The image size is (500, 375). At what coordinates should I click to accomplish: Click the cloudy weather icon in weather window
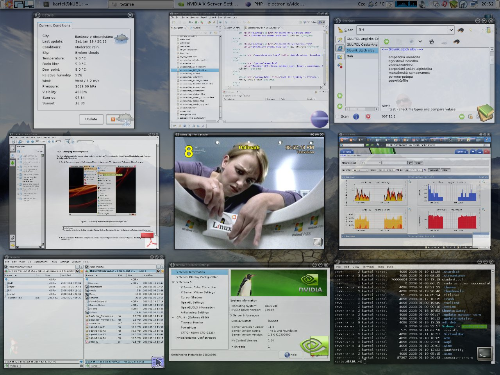(121, 38)
